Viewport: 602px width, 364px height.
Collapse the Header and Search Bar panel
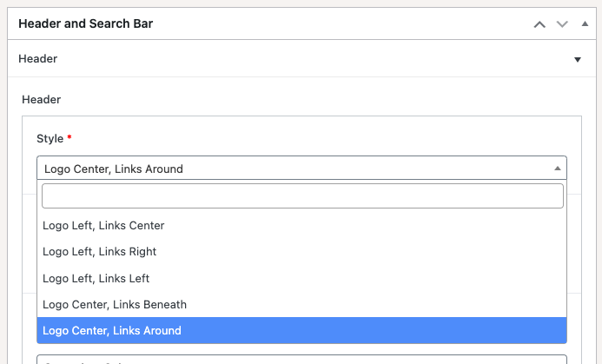point(583,24)
